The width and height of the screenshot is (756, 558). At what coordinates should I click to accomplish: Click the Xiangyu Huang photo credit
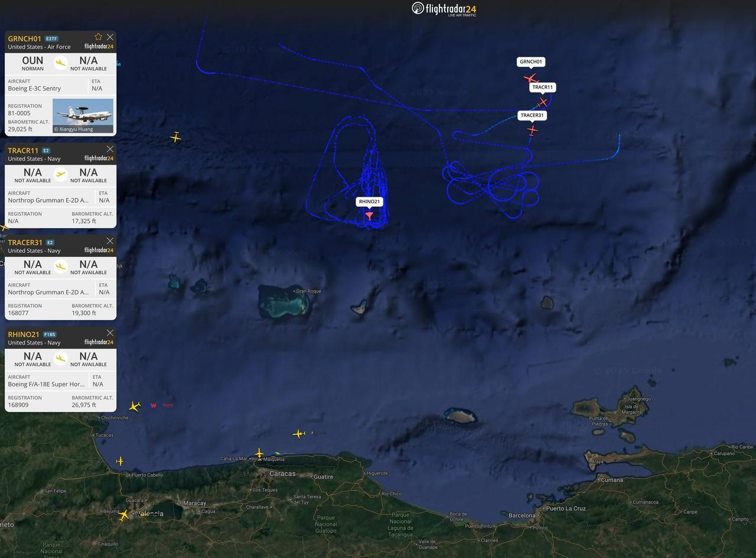(74, 129)
